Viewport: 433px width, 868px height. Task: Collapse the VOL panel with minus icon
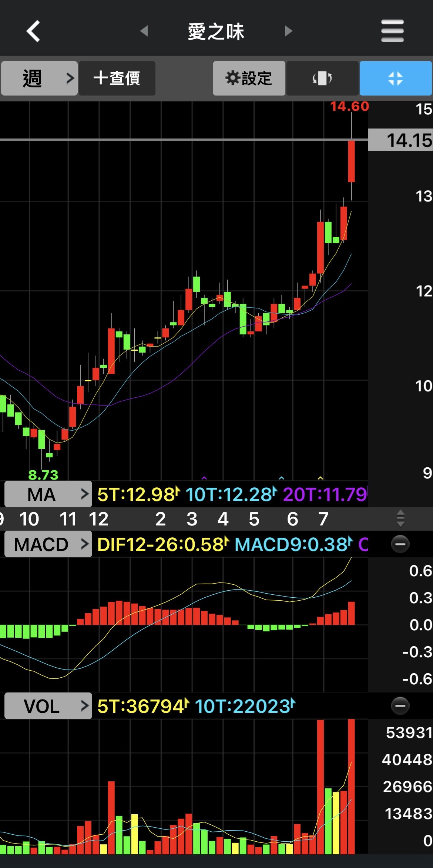click(400, 706)
